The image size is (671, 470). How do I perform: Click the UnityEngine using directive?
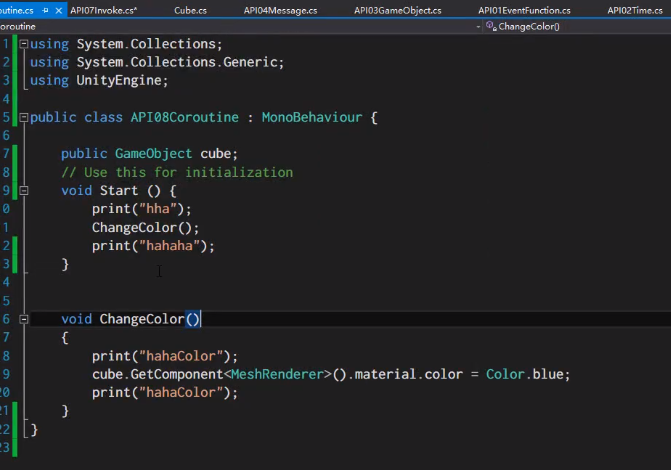click(99, 80)
